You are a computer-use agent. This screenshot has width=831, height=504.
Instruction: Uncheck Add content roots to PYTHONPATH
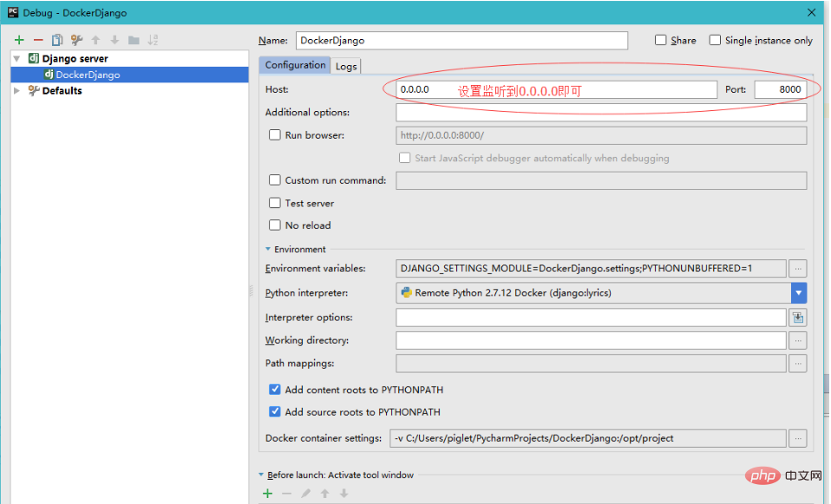click(x=274, y=389)
